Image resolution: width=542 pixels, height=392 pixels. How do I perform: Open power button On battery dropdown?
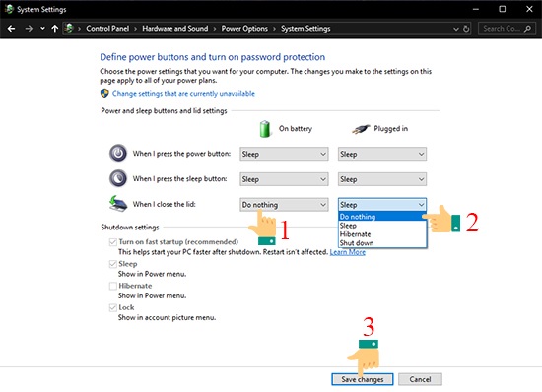pyautogui.click(x=284, y=154)
